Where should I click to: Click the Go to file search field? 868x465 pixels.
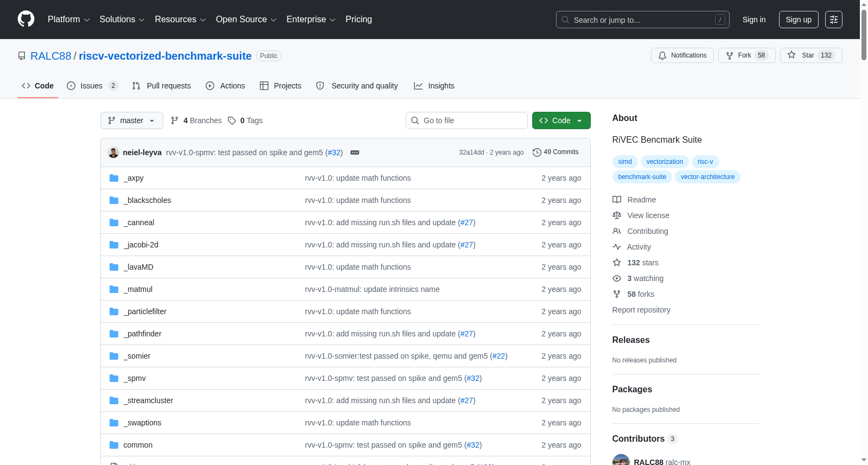(467, 120)
